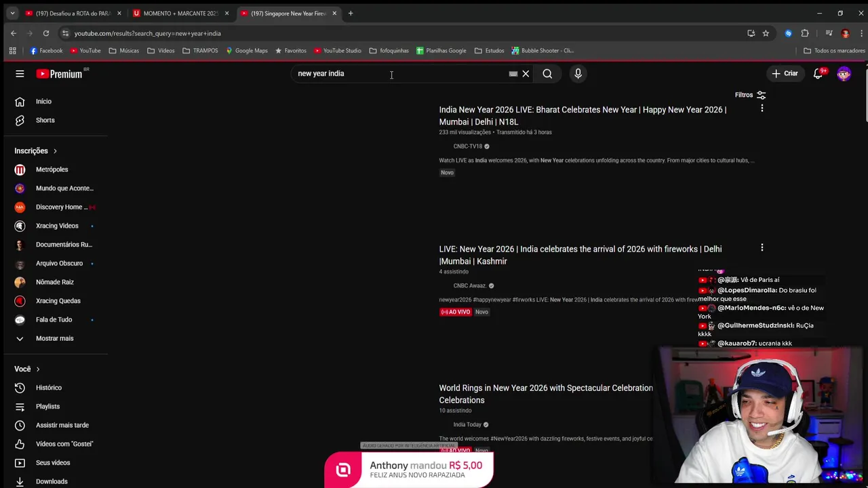This screenshot has height=488, width=868.
Task: Reload the page
Action: (46, 33)
